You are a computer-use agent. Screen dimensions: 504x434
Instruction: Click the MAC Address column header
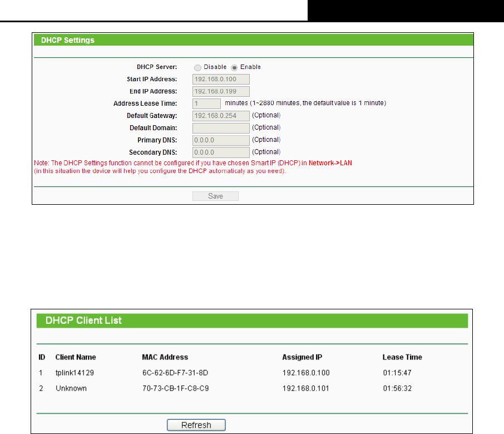point(165,357)
